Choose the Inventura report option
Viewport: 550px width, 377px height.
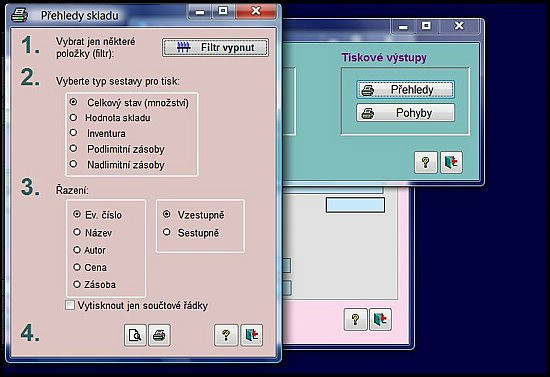[x=73, y=133]
